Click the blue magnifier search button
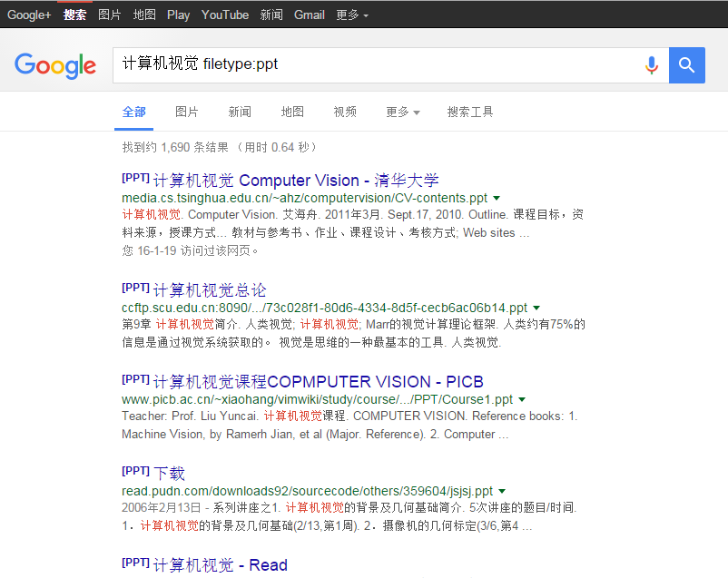Image resolution: width=728 pixels, height=578 pixels. pyautogui.click(x=686, y=65)
